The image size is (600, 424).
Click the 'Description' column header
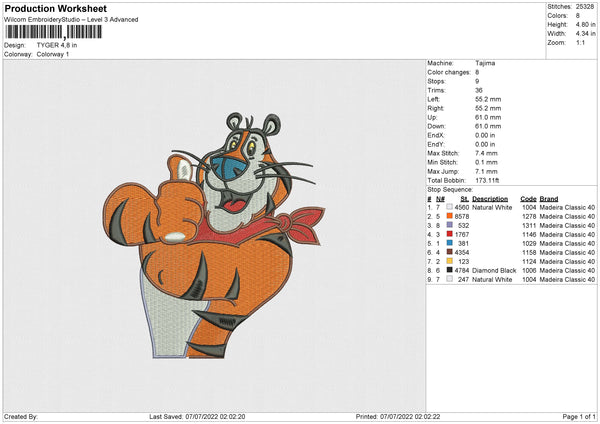[490, 199]
